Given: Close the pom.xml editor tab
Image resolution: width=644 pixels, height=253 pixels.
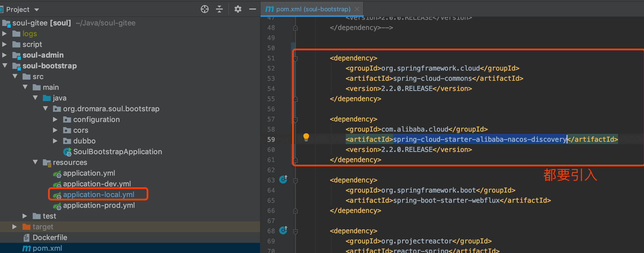Looking at the screenshot, I should point(357,9).
